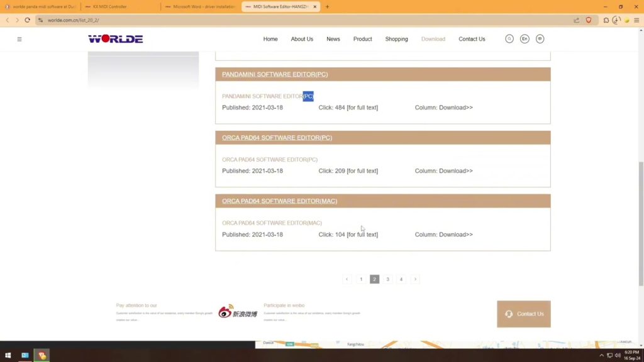Click Download>> column link in PANDAMINI entry
Screen dimensions: 644x362
click(456, 107)
